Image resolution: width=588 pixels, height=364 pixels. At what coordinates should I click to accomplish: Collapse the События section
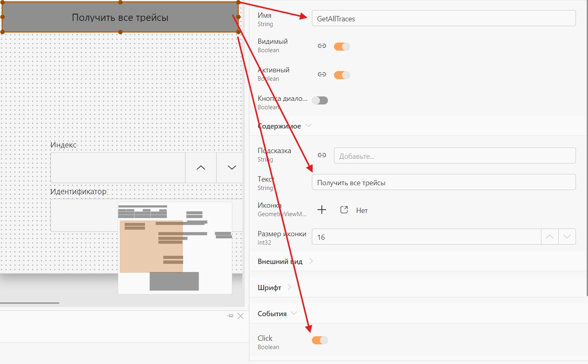[294, 313]
